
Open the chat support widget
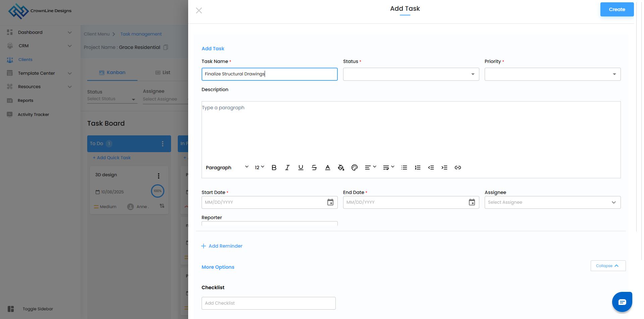pos(622,302)
